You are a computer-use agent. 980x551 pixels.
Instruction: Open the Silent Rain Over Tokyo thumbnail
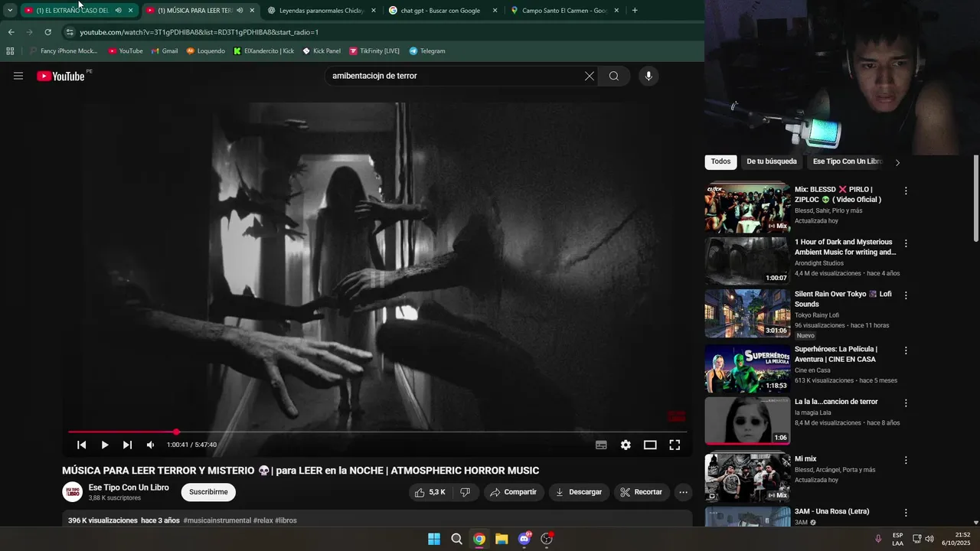pos(747,313)
